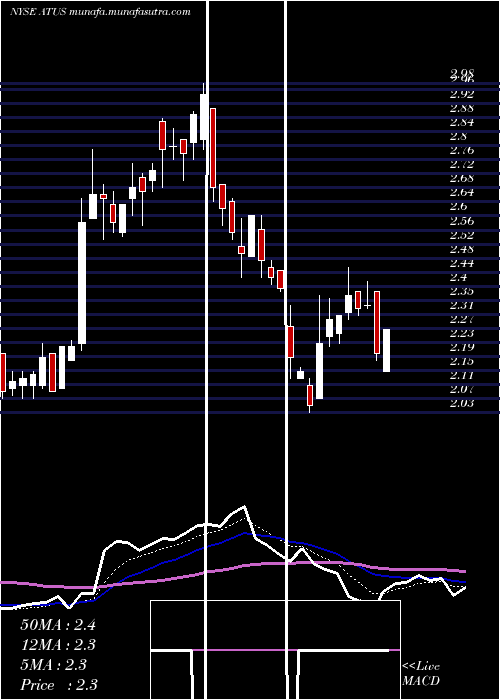Select the 2.8 price level label

458,137
